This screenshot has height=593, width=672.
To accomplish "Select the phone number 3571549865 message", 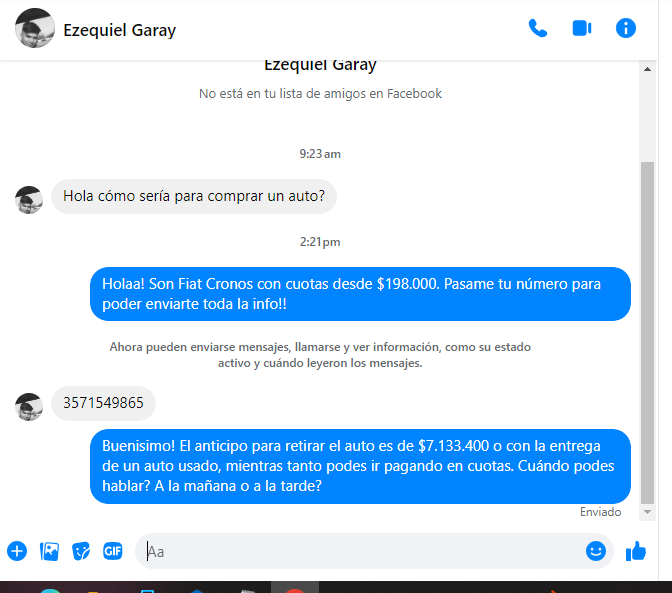I will (103, 403).
